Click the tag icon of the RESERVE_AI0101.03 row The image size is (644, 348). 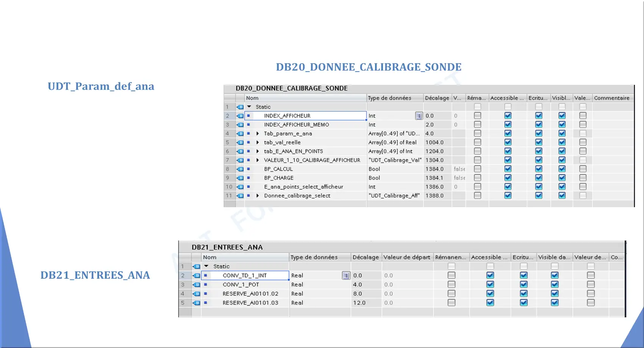click(x=196, y=303)
